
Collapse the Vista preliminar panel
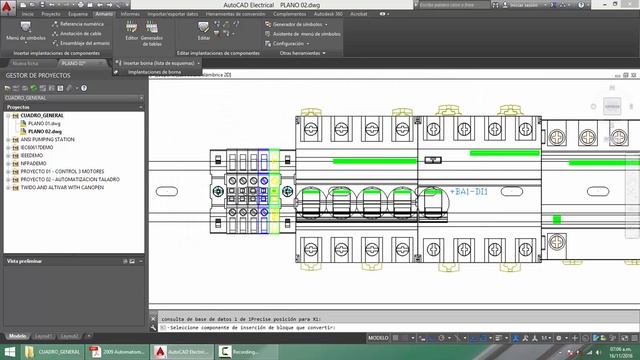(x=141, y=261)
